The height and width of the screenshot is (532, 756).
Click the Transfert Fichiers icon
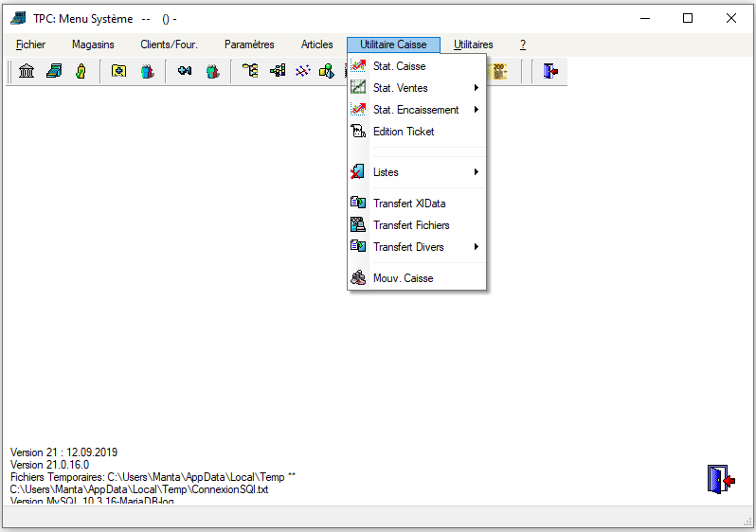tap(358, 224)
